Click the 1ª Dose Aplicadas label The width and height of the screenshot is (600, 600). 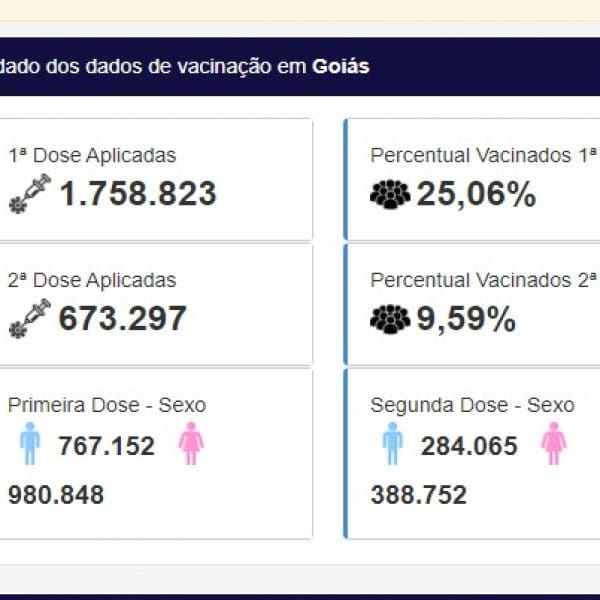92,156
